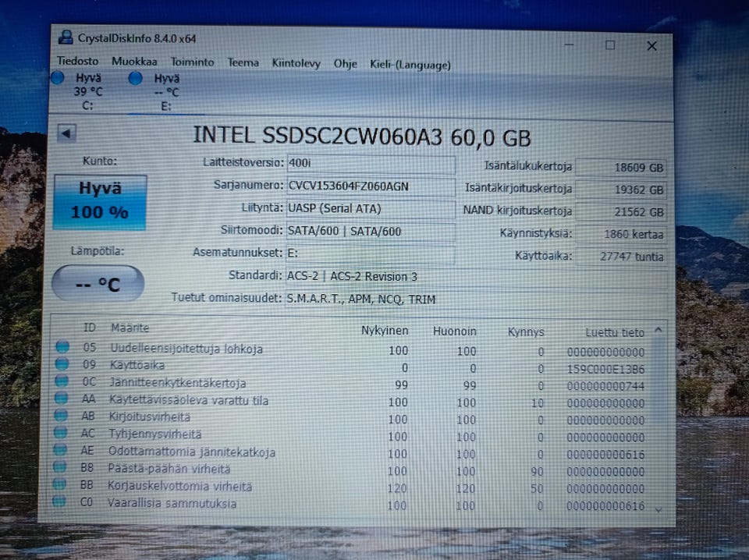Viewport: 749px width, 560px height.
Task: Click the firmware field showing 400i
Action: (371, 163)
